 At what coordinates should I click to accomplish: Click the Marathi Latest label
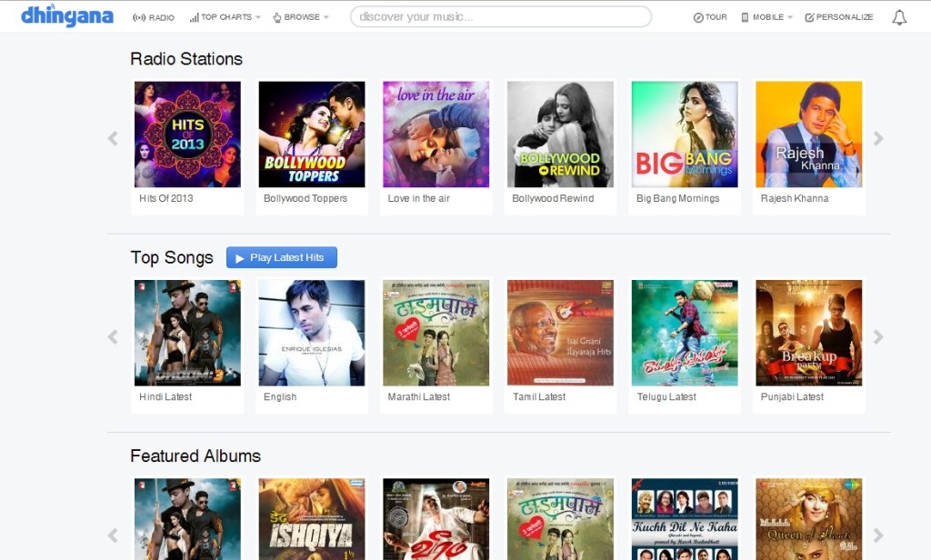coord(418,396)
